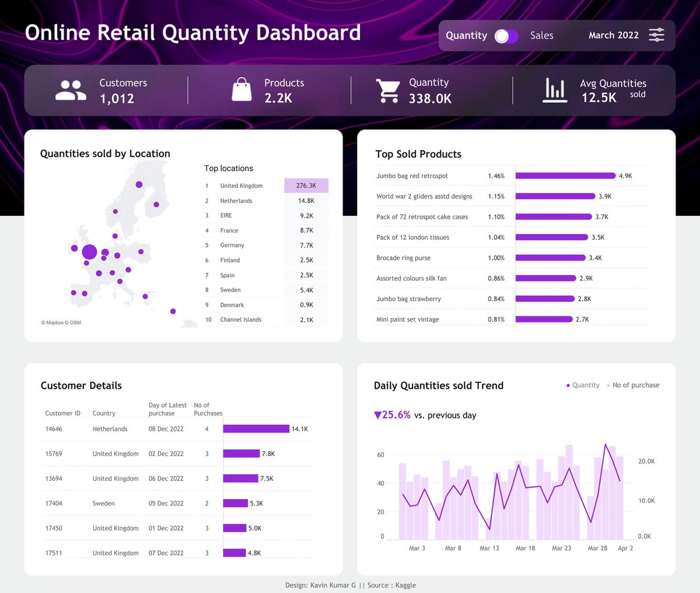Select the highlighted United Kingdom 276.3K cell
700x593 pixels.
point(306,185)
